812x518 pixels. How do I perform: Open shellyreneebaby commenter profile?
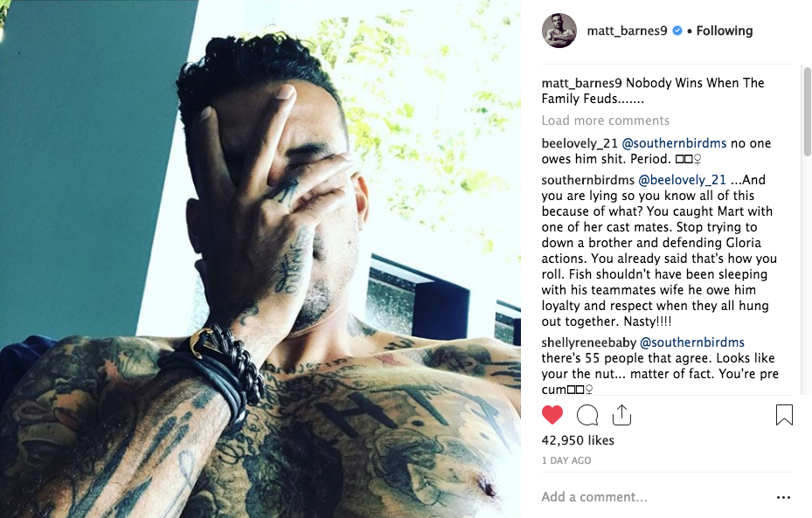(589, 342)
